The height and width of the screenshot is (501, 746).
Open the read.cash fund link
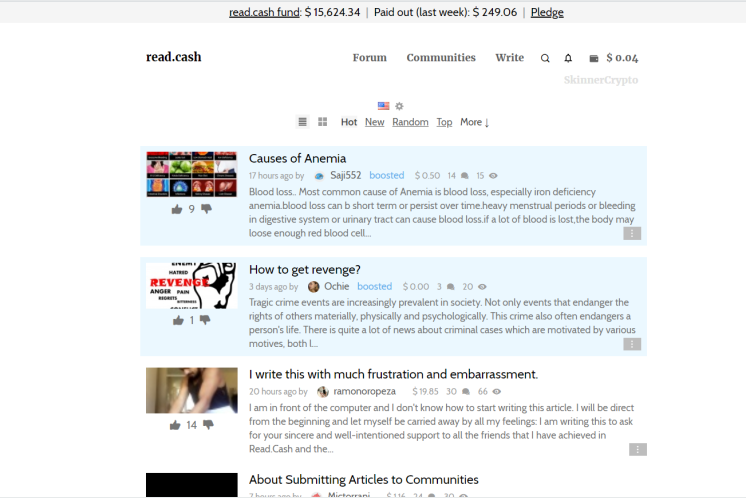point(265,12)
